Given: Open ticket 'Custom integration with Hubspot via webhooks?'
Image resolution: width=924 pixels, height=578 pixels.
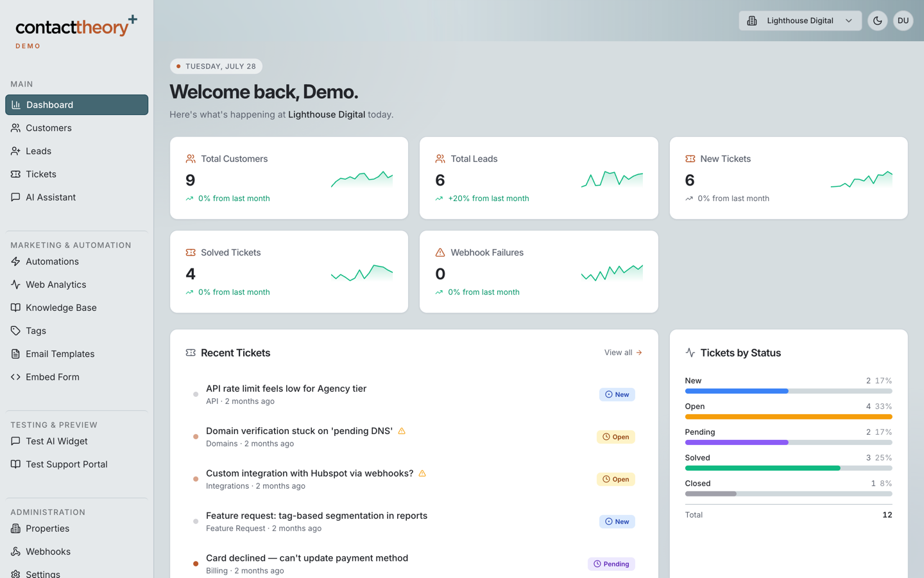Looking at the screenshot, I should [414, 479].
